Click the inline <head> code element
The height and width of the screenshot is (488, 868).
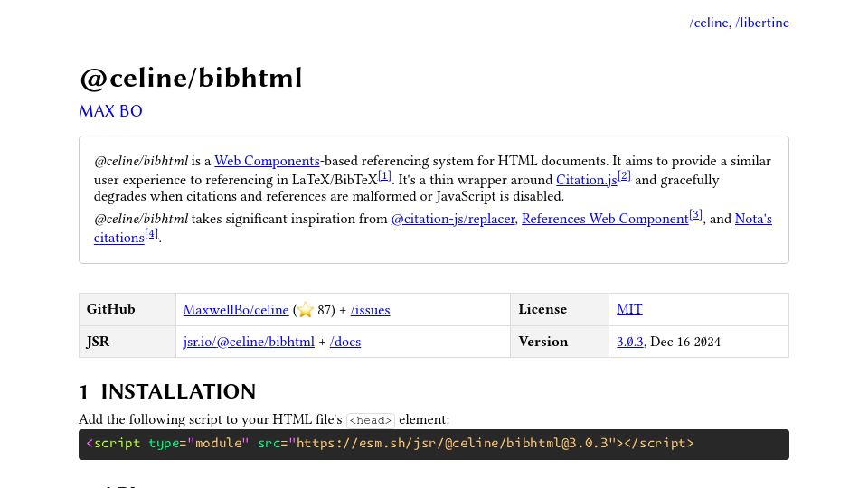pyautogui.click(x=371, y=420)
